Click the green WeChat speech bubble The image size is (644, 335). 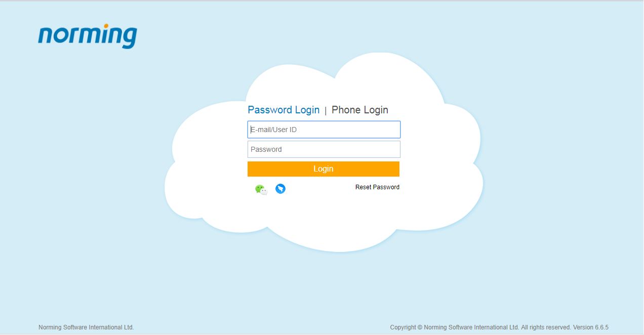point(259,188)
